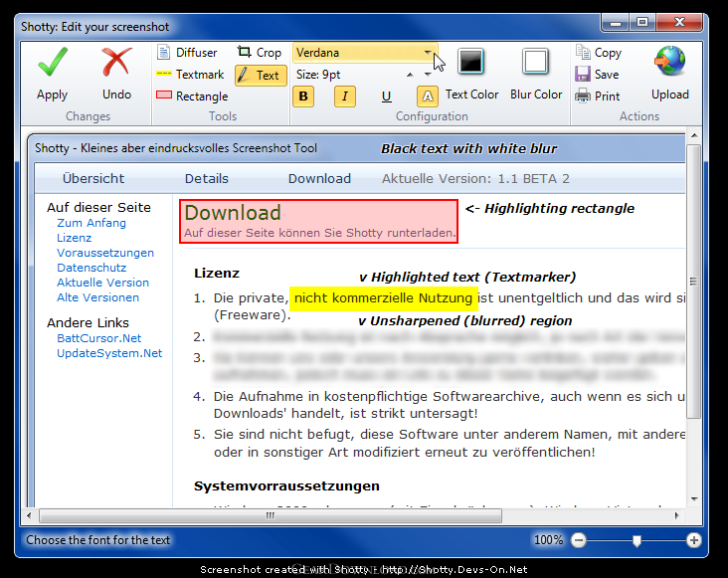Viewport: 728px width, 578px height.
Task: Click 'Choose the font for the text' status
Action: click(x=98, y=540)
